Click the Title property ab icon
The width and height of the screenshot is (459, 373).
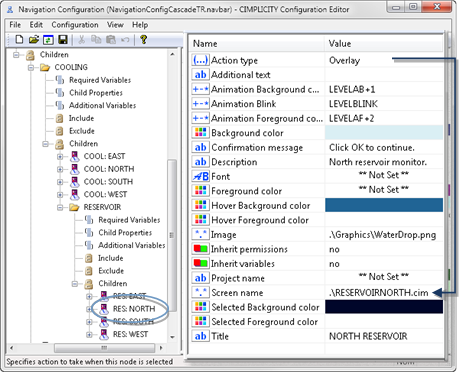(201, 336)
